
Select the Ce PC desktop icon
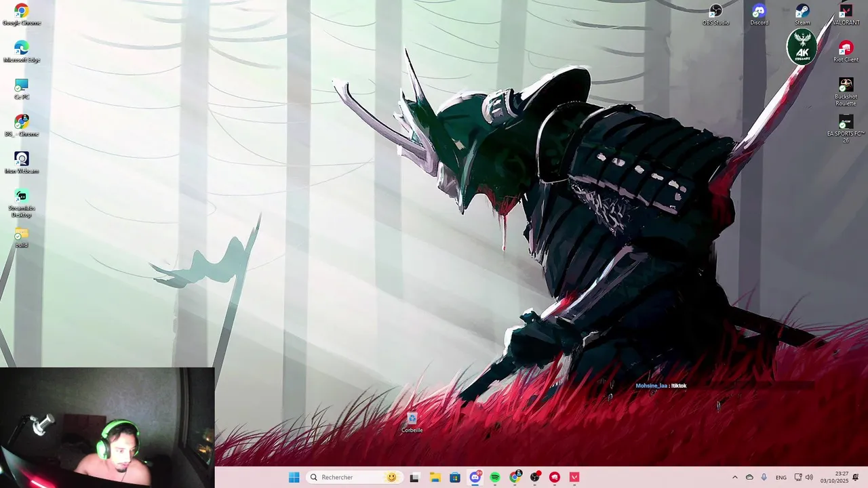pyautogui.click(x=22, y=89)
